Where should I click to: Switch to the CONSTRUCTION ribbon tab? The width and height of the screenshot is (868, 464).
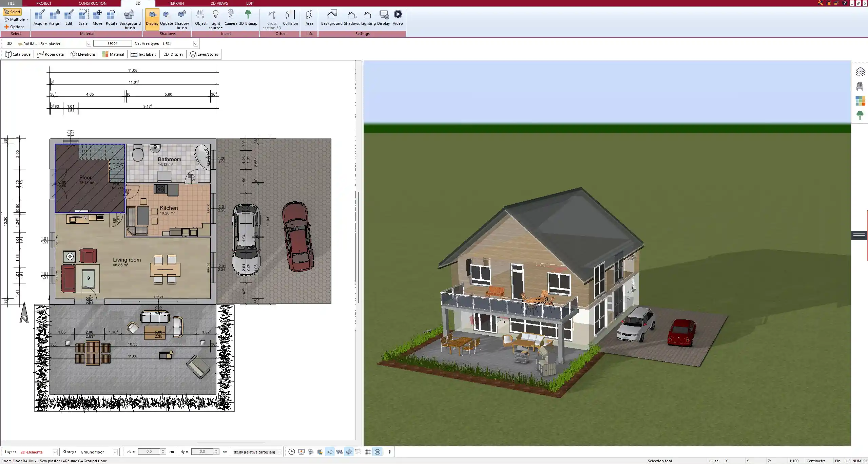92,3
